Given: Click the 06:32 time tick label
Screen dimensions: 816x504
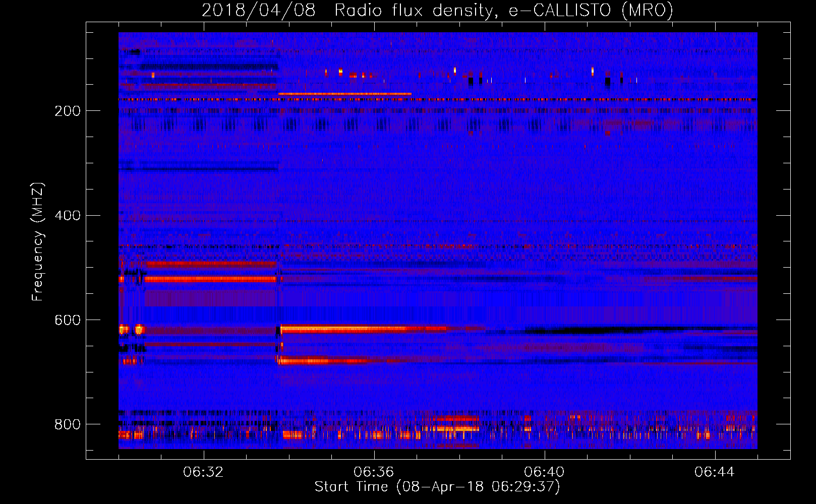Looking at the screenshot, I should pos(203,472).
